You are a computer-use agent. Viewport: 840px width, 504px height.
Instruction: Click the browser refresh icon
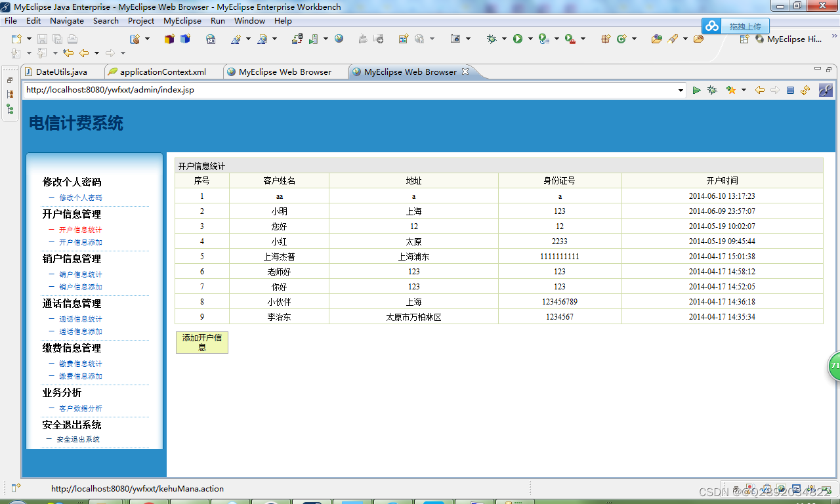(805, 90)
